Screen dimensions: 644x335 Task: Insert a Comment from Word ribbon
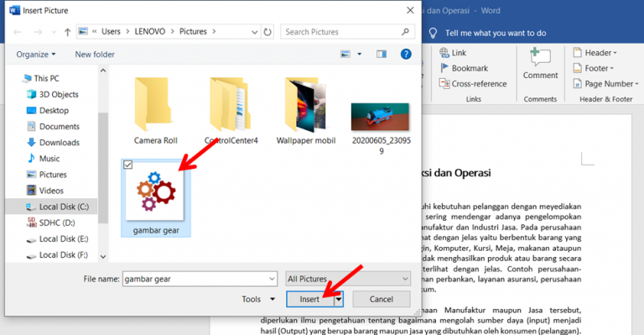(541, 64)
